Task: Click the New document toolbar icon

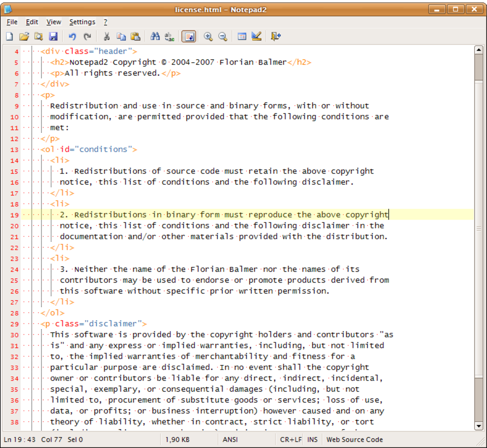Action: (x=9, y=37)
